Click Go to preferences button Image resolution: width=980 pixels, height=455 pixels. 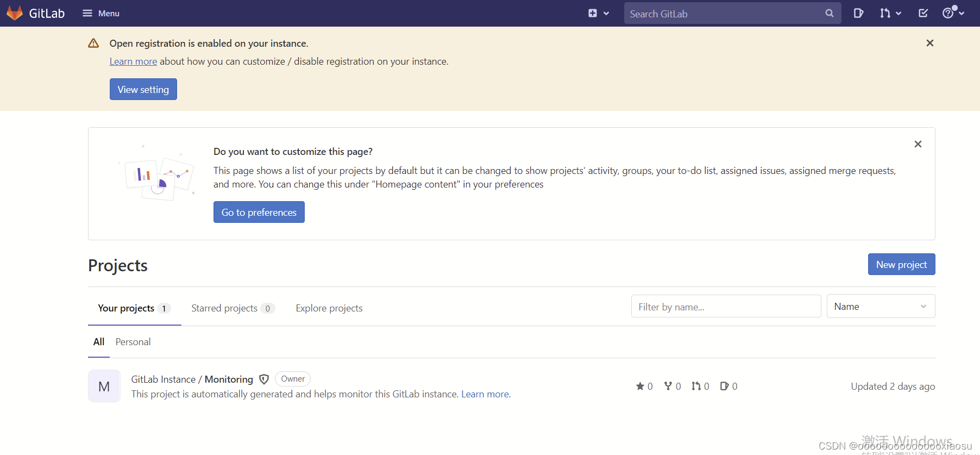click(x=259, y=212)
